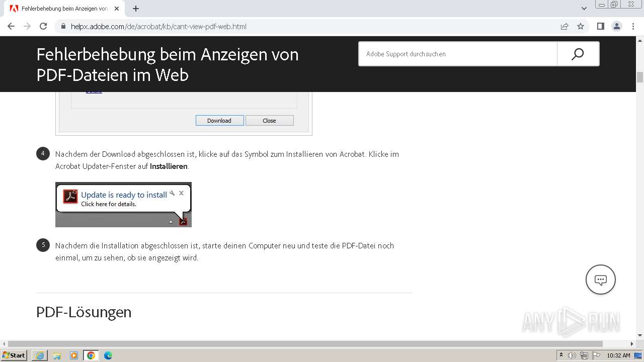Click the 10:32 AM clock
The height and width of the screenshot is (362, 644).
[618, 355]
